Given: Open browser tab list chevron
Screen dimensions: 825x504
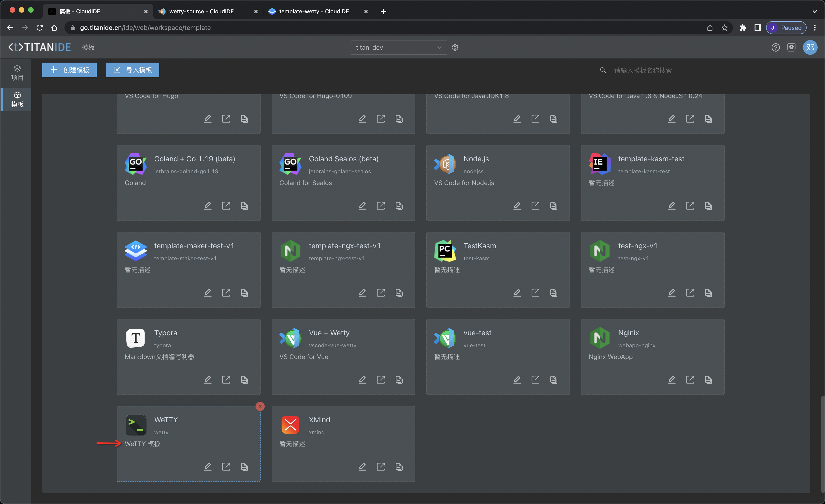Looking at the screenshot, I should pos(814,11).
